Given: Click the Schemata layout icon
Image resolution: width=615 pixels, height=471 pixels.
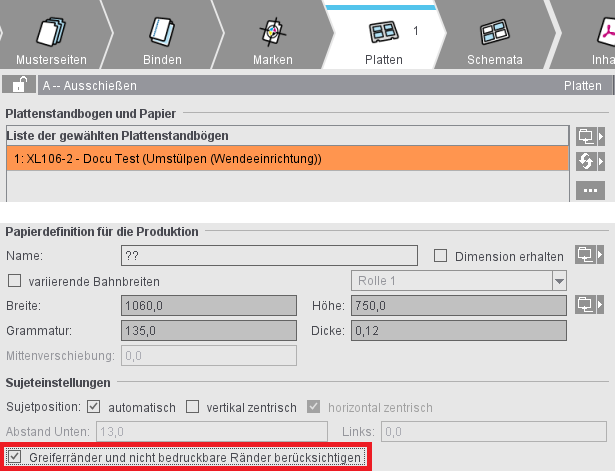Looking at the screenshot, I should pyautogui.click(x=495, y=31).
